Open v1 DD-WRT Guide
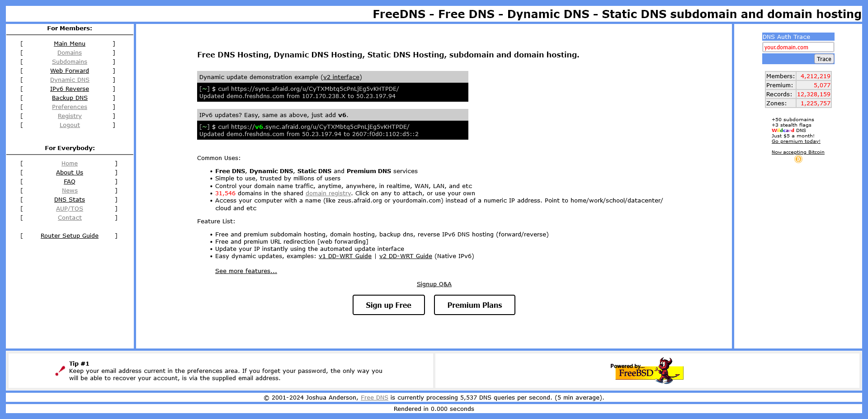Image resolution: width=868 pixels, height=419 pixels. [345, 256]
